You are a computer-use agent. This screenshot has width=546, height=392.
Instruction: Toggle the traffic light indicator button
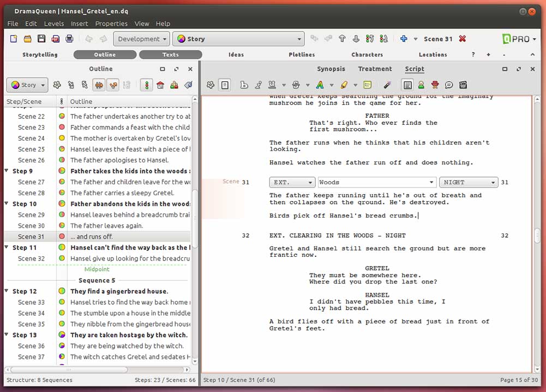click(146, 85)
